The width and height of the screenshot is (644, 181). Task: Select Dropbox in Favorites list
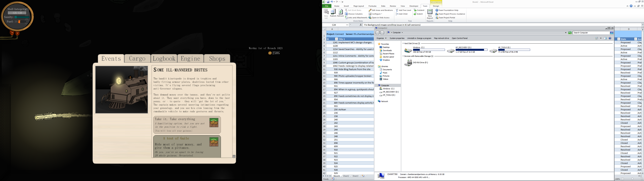[385, 60]
